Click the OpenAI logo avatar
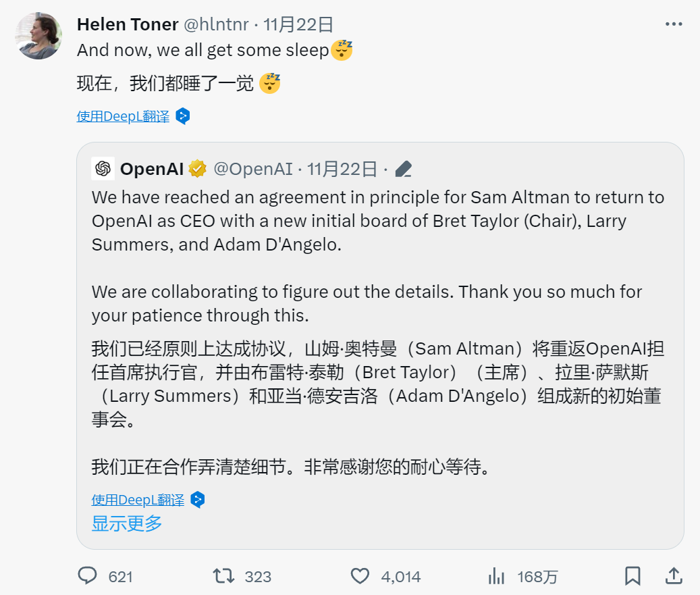Image resolution: width=700 pixels, height=595 pixels. [103, 169]
